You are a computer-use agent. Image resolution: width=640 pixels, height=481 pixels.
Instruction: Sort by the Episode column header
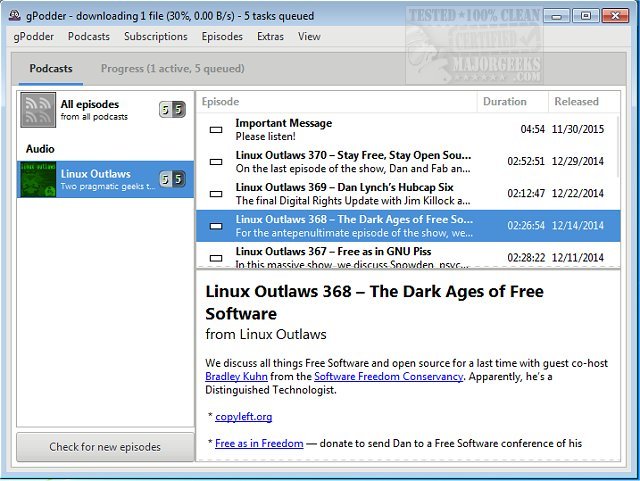click(x=337, y=102)
